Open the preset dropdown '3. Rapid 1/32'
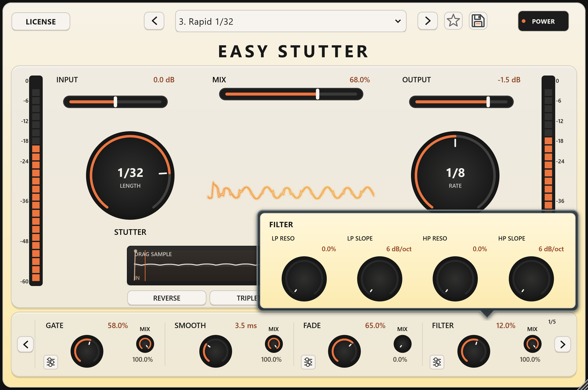This screenshot has width=588, height=390. (291, 21)
